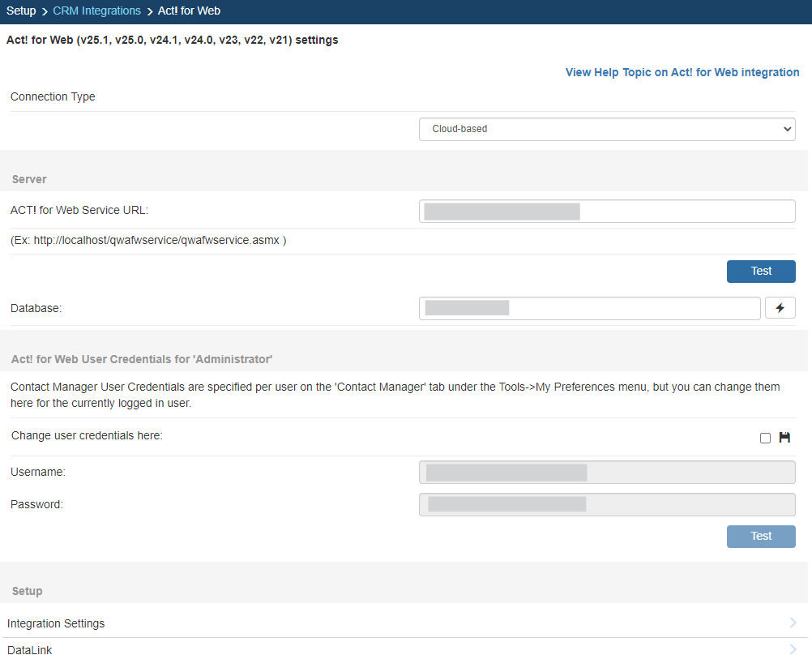This screenshot has height=672, width=812.
Task: Click the Act! for Web settings page heading
Action: point(172,40)
